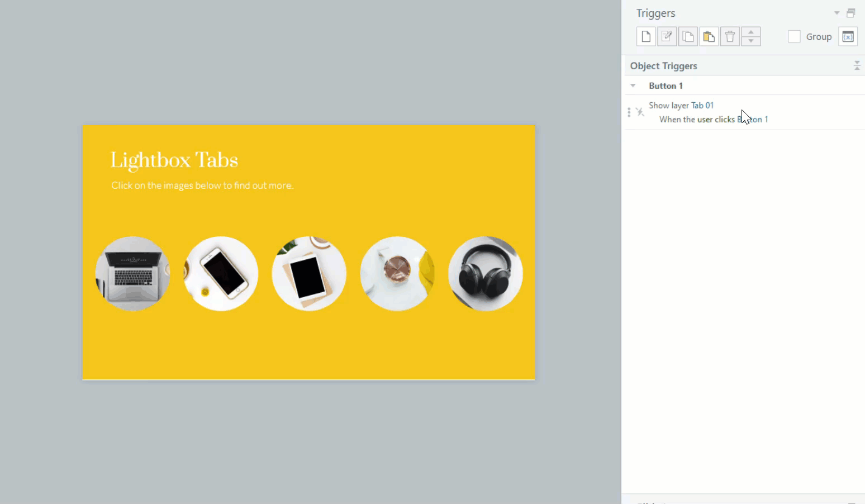Screen dimensions: 865x504
Task: Create a new trigger with the blank page icon
Action: [646, 37]
